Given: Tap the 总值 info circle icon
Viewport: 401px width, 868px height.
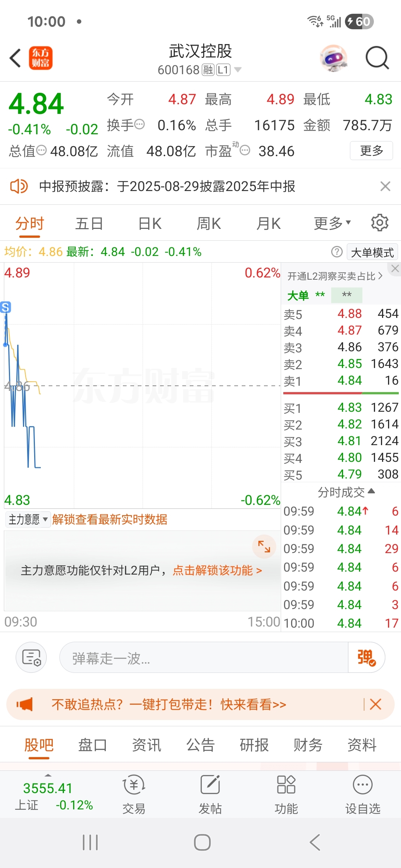Looking at the screenshot, I should coord(42,150).
